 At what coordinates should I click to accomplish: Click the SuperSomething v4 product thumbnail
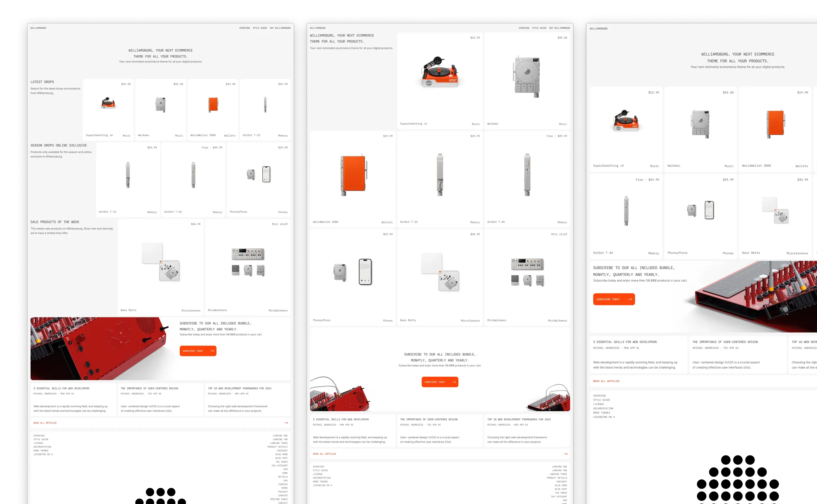point(108,103)
